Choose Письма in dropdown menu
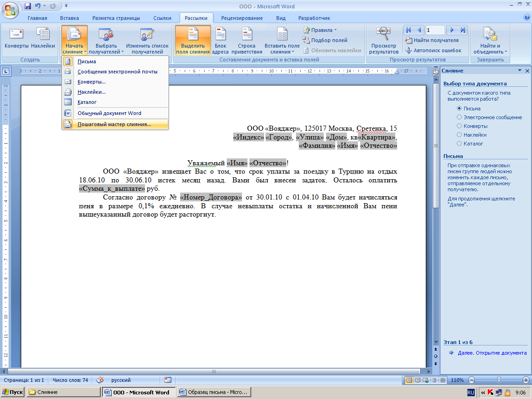The width and height of the screenshot is (532, 399). pos(115,61)
